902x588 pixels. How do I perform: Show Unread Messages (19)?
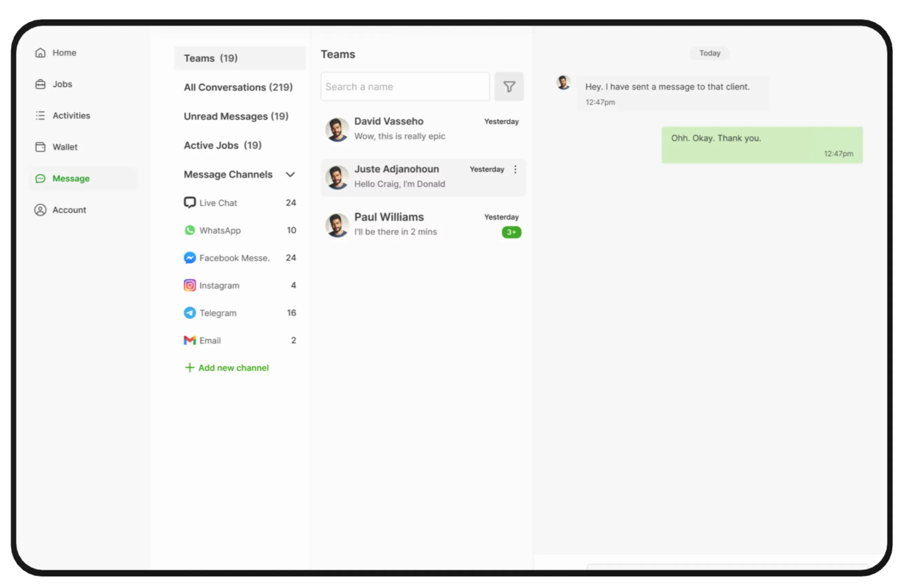click(236, 116)
